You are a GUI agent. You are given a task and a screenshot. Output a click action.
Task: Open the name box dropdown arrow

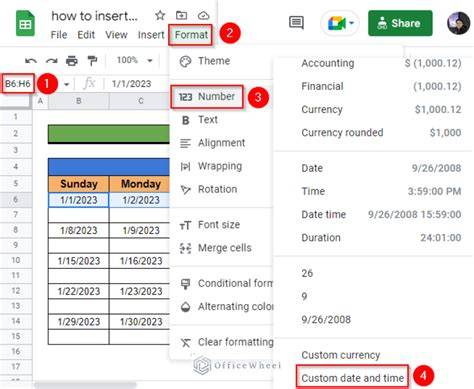pos(66,84)
